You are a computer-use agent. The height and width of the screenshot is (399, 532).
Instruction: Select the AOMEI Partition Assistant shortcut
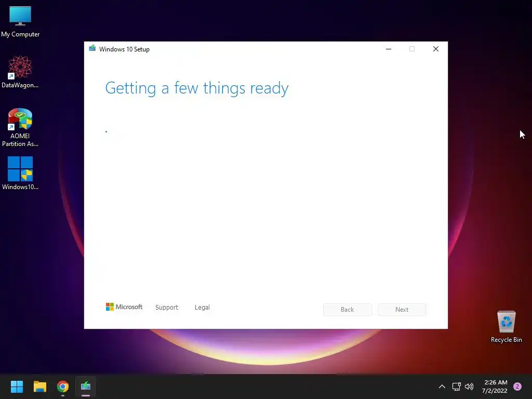(20, 127)
